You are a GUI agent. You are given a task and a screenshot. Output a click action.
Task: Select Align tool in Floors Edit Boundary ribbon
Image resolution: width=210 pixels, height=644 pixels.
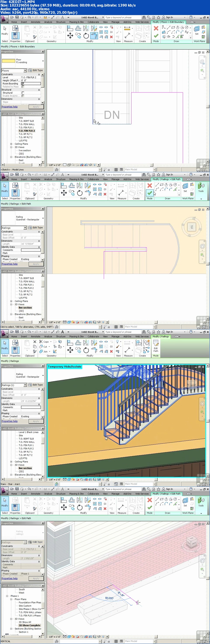(70, 29)
